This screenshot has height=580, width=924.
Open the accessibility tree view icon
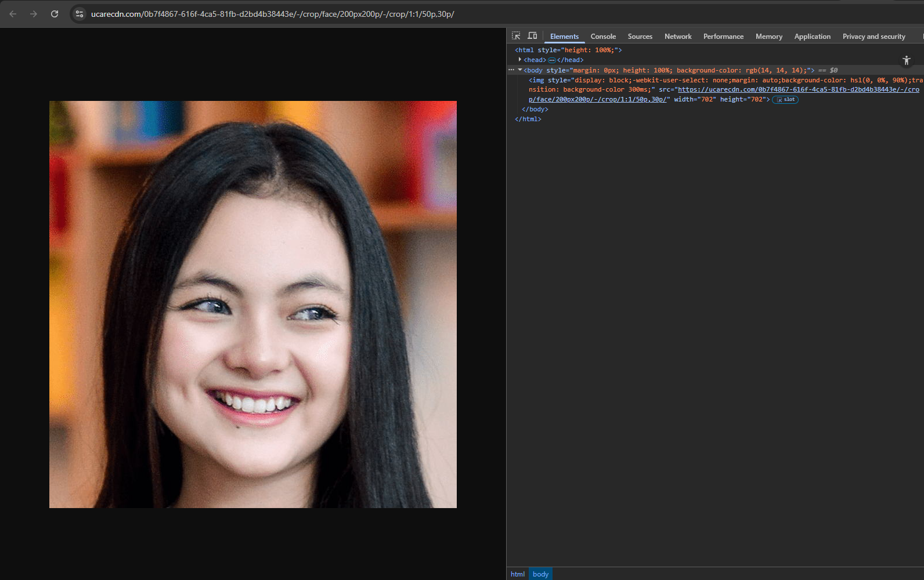906,61
